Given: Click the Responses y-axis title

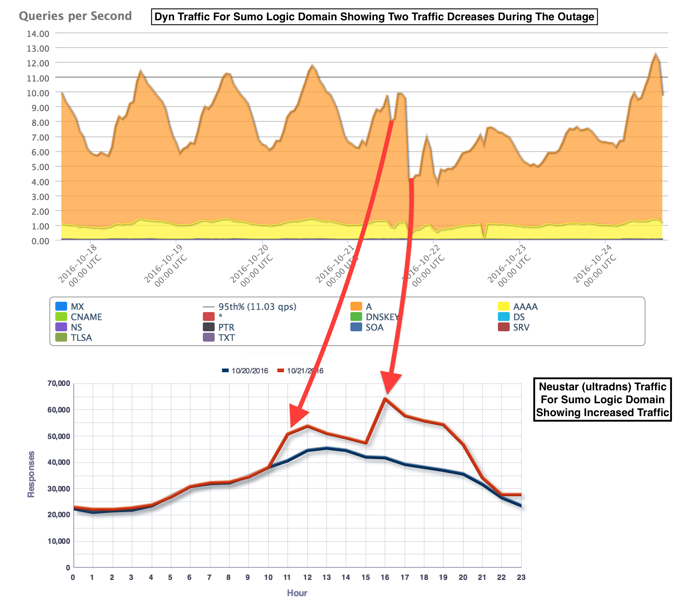Looking at the screenshot, I should point(31,474).
